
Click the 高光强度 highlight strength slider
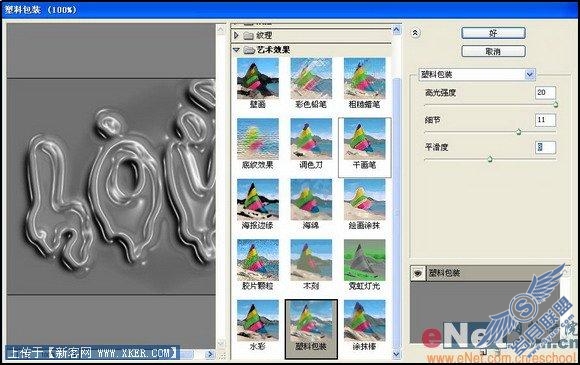click(490, 105)
